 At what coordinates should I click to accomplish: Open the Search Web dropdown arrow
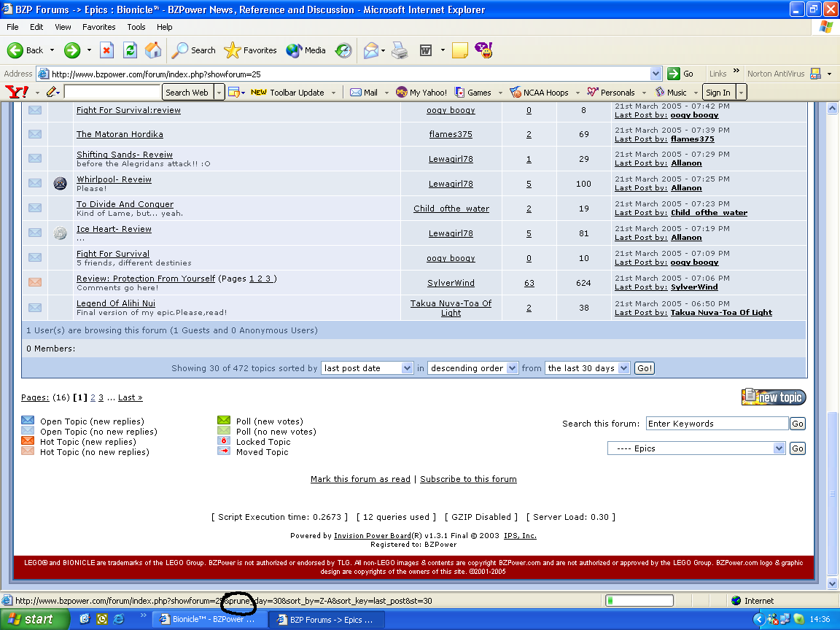click(219, 92)
